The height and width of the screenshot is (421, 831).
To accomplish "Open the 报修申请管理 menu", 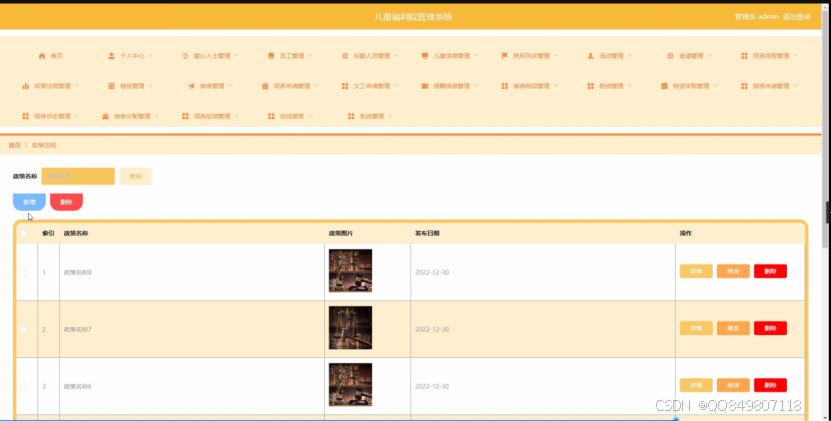I will (769, 86).
